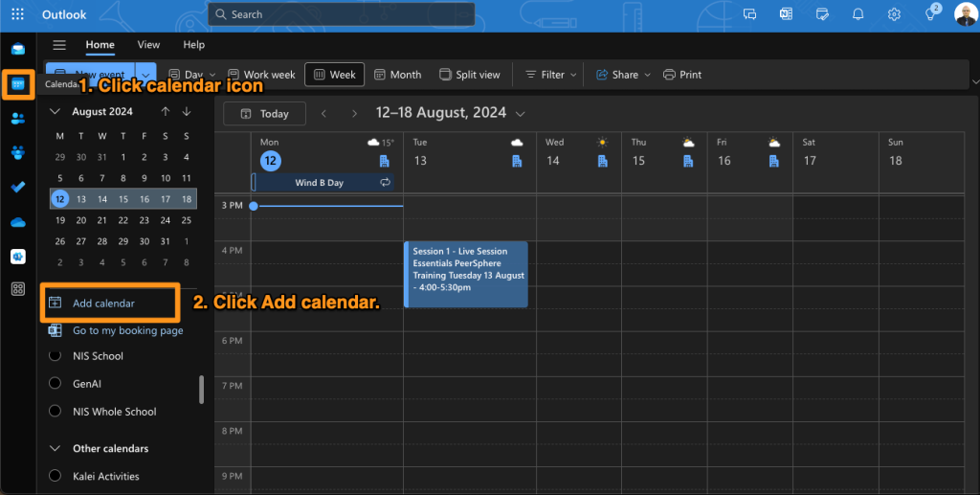
Task: Click in the Search box
Action: [342, 14]
